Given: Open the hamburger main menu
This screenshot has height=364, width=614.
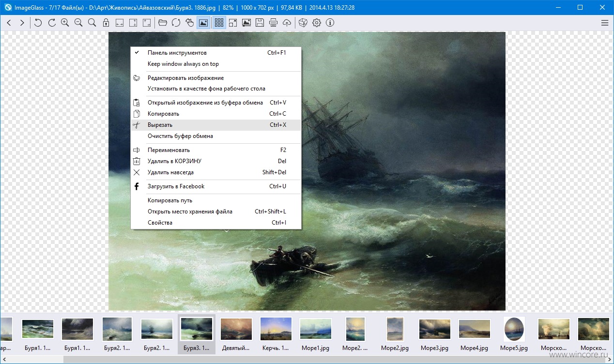Looking at the screenshot, I should click(605, 23).
